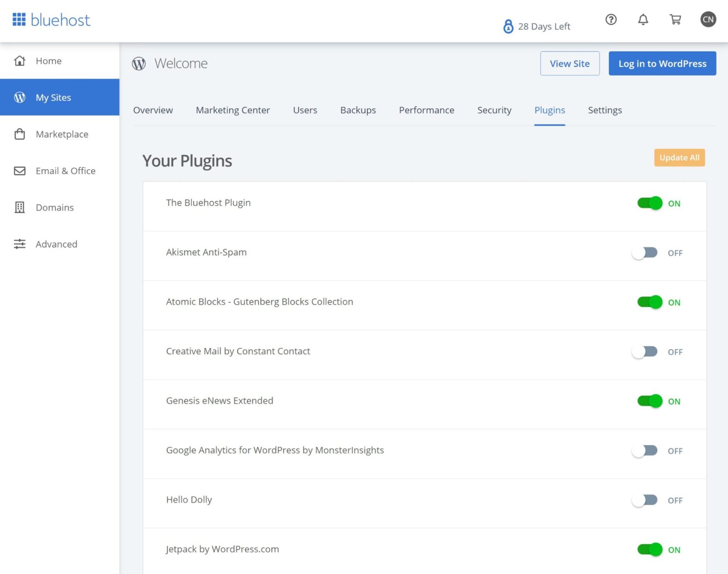This screenshot has height=574, width=728.
Task: Switch to the Overview tab
Action: point(153,110)
